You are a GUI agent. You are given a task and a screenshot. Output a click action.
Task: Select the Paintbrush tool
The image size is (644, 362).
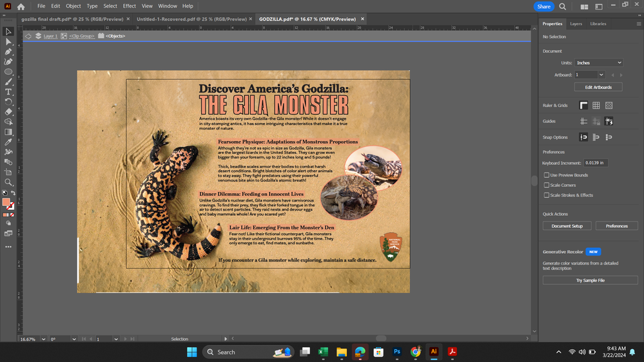click(8, 82)
